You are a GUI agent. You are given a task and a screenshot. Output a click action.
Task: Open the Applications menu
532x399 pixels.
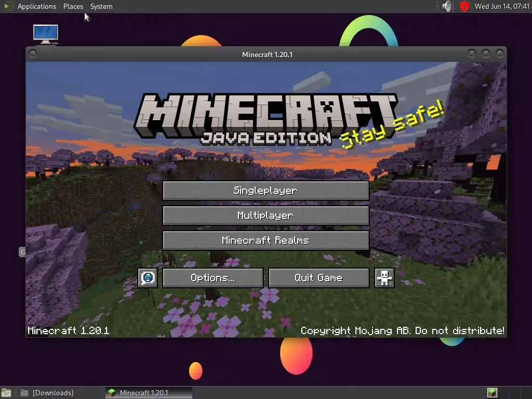tap(37, 6)
